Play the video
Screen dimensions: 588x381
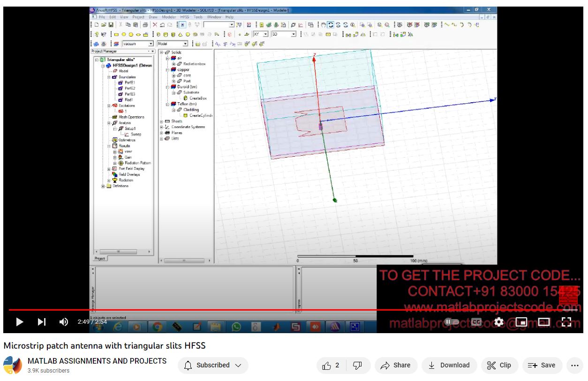[x=19, y=322]
